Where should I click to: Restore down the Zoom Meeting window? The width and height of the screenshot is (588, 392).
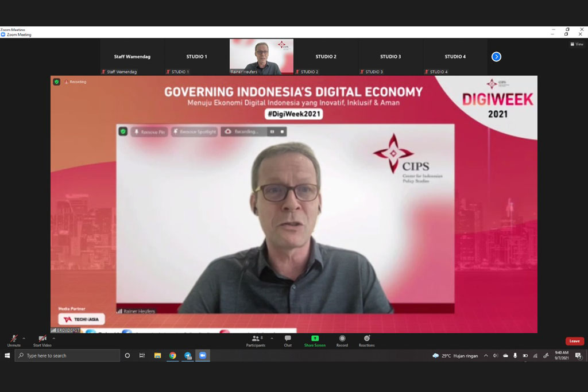tap(567, 34)
